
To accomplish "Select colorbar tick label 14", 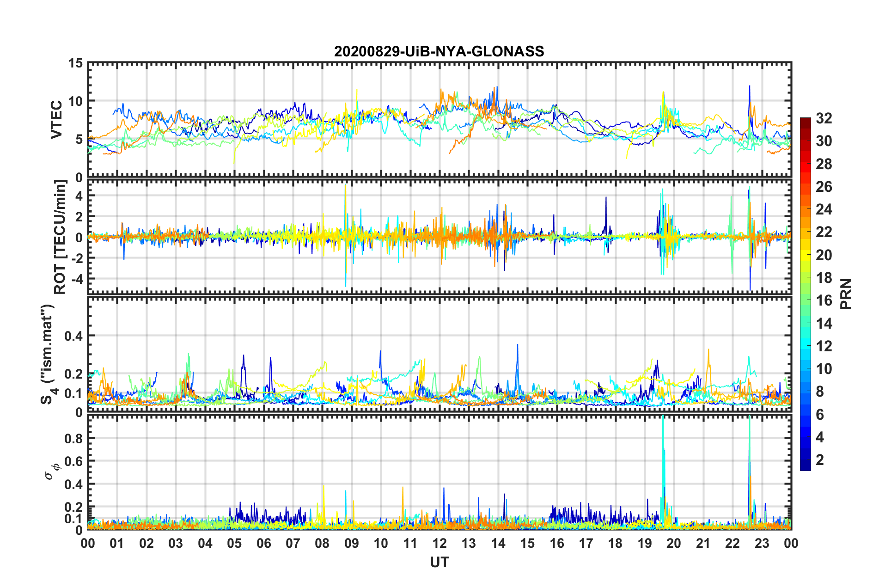I will pyautogui.click(x=824, y=324).
